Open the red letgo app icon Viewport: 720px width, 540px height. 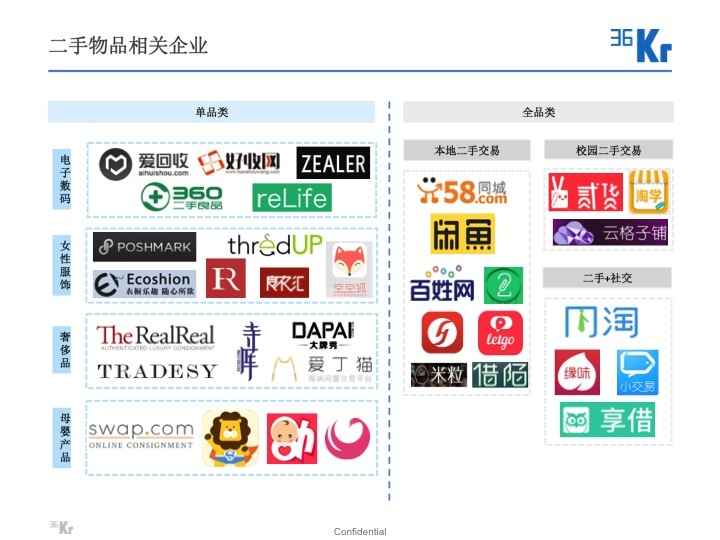coord(500,333)
